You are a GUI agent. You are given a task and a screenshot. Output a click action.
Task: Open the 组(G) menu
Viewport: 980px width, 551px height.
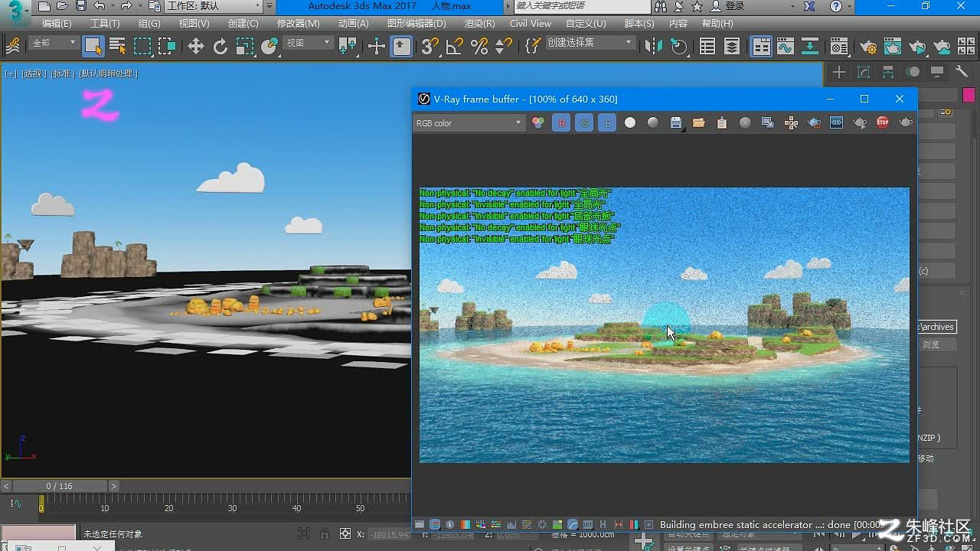point(149,24)
